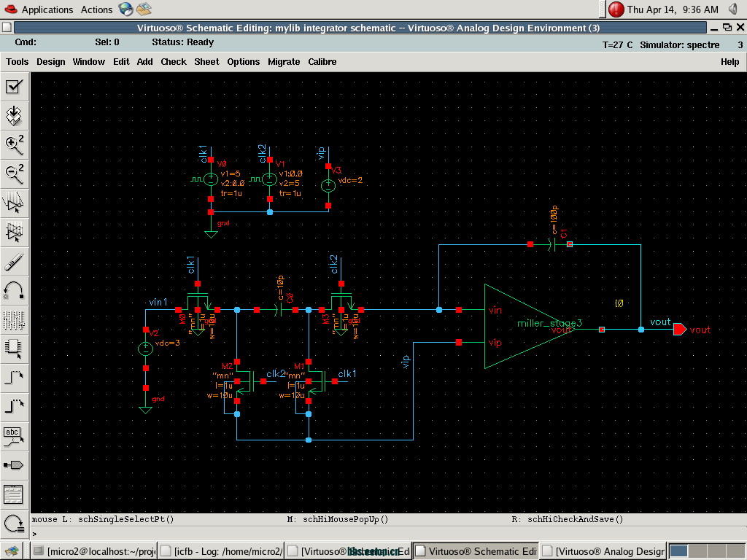Click the volume speaker icon
Image resolution: width=747 pixels, height=560 pixels.
(733, 9)
